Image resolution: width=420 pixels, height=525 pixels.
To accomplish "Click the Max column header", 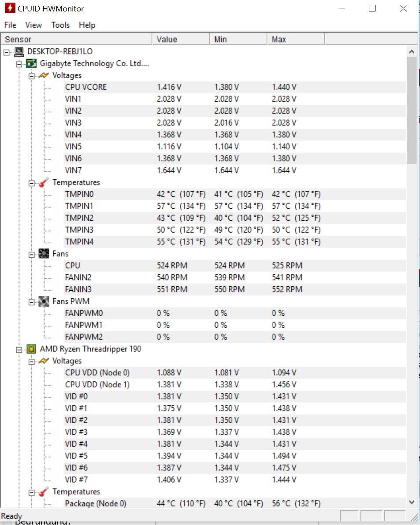I will [296, 39].
